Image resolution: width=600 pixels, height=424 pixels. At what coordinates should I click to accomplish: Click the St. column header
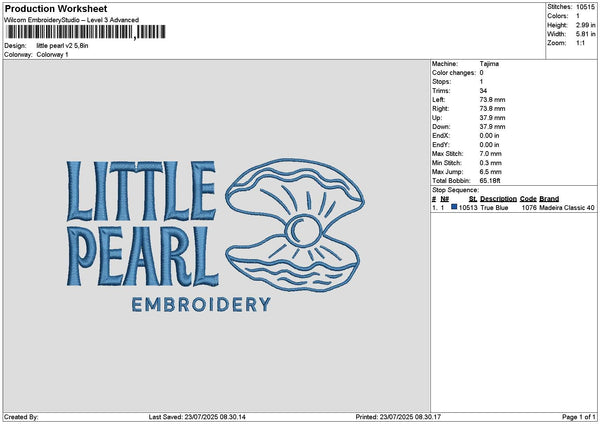pos(473,199)
